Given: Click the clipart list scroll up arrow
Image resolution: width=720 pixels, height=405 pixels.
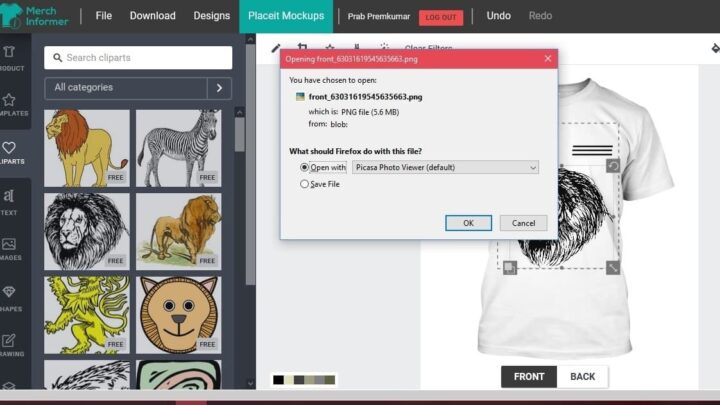Looking at the screenshot, I should [x=240, y=112].
